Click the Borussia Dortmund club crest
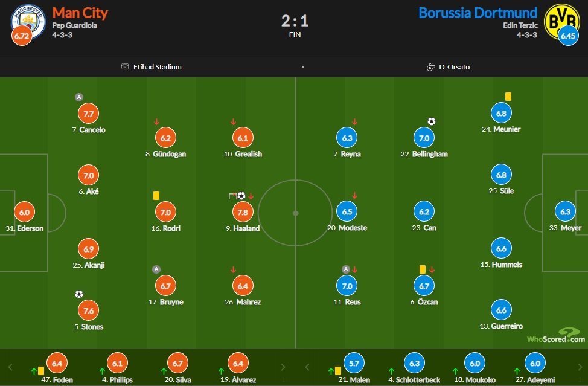The width and height of the screenshot is (588, 386). click(561, 21)
